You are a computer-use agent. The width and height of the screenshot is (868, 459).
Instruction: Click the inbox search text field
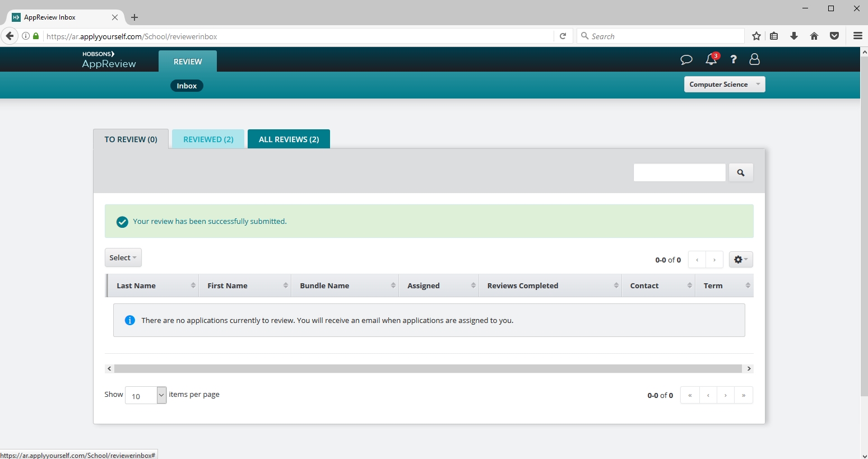pos(679,173)
